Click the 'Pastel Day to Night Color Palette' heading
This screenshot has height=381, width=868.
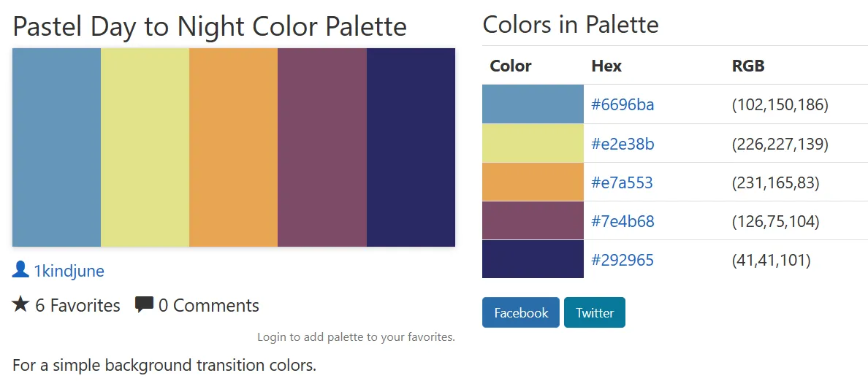pyautogui.click(x=209, y=26)
